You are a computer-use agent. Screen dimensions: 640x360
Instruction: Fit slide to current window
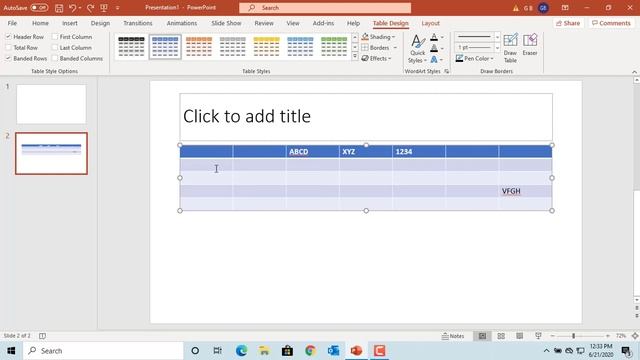(x=635, y=336)
